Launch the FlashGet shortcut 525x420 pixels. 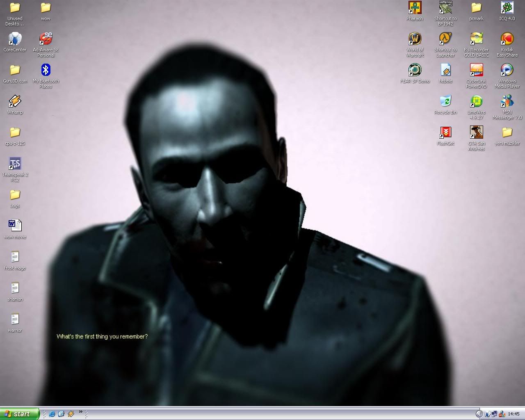coord(445,132)
